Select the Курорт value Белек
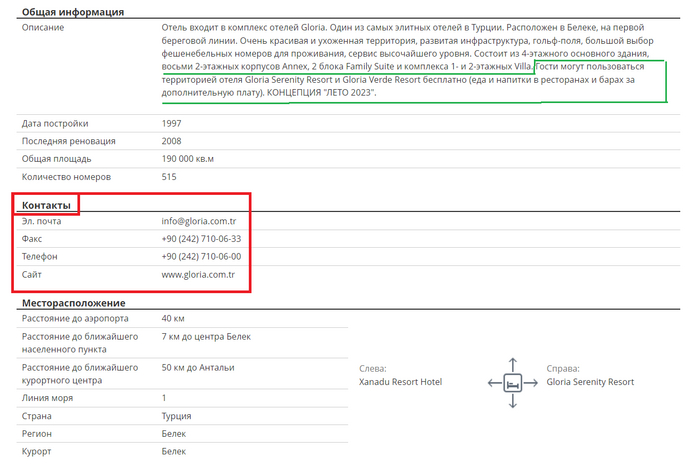700x464 pixels. (x=174, y=451)
